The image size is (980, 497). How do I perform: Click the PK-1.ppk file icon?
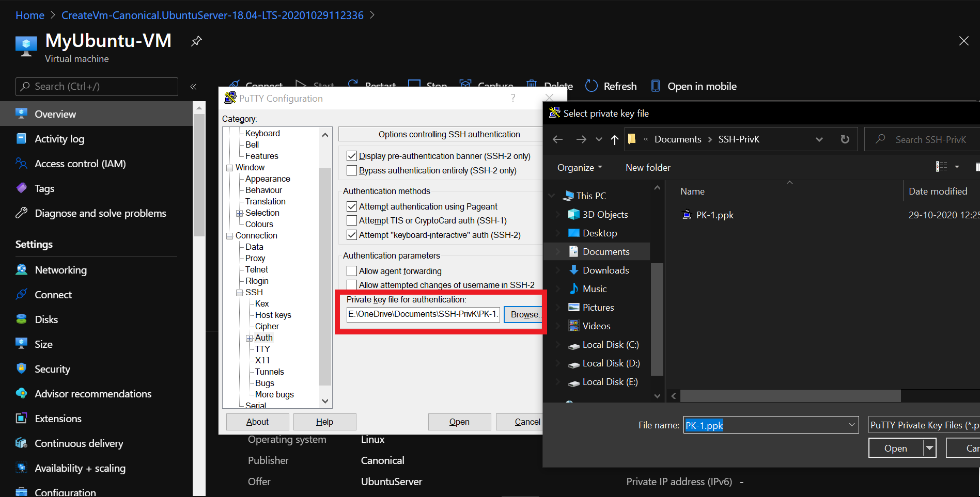687,215
